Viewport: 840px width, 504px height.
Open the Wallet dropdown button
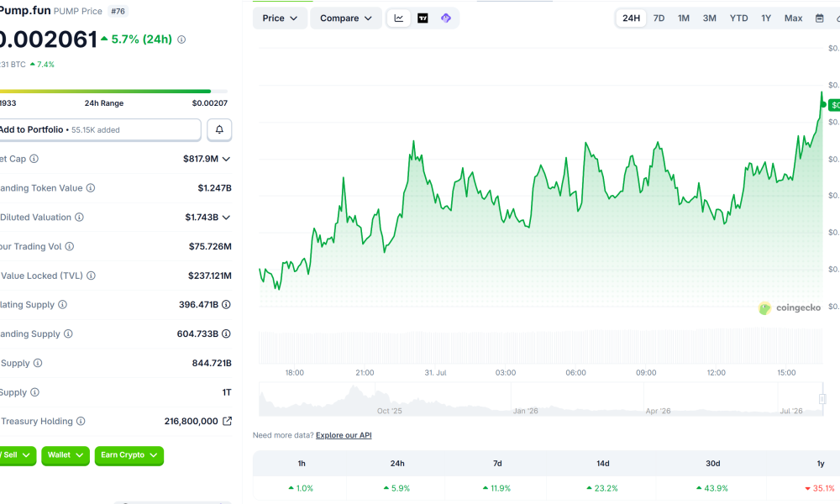(66, 455)
